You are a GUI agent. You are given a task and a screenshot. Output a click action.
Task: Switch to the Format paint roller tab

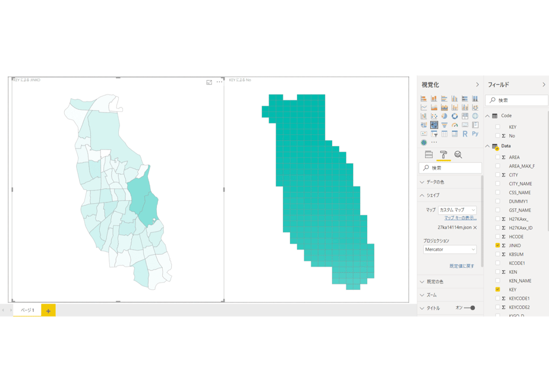[x=443, y=154]
